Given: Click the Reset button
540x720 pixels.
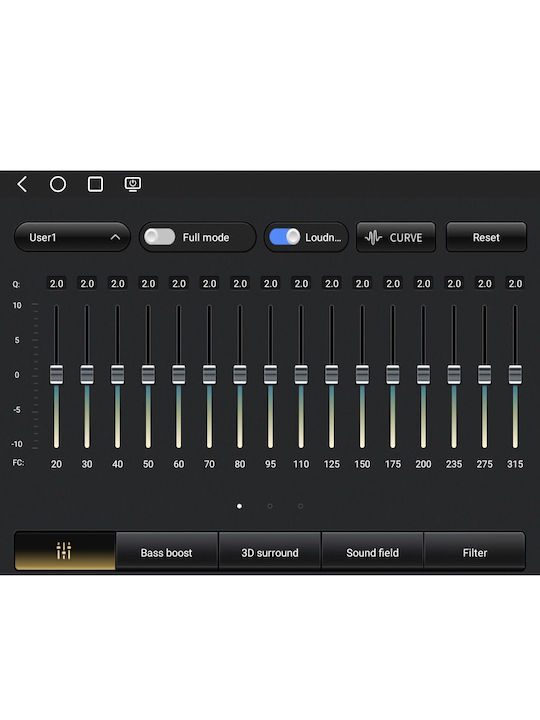Looking at the screenshot, I should pyautogui.click(x=486, y=237).
